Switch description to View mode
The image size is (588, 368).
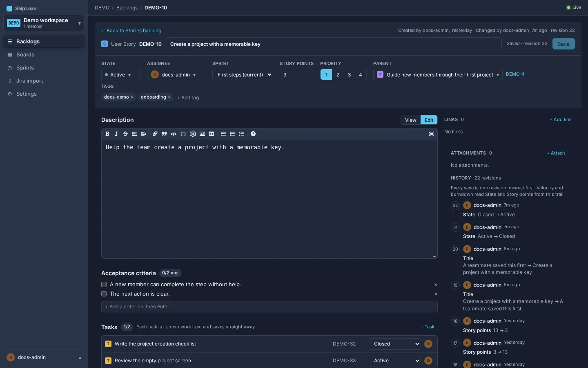click(x=410, y=120)
